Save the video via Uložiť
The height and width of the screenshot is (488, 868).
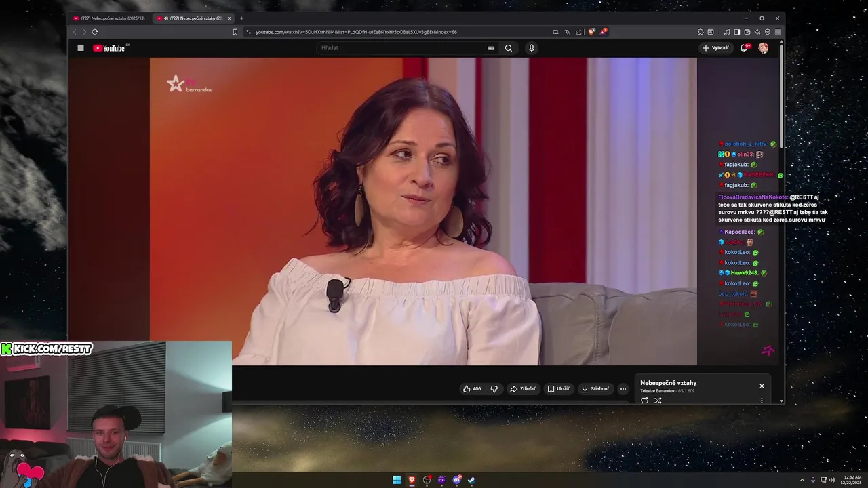pos(558,389)
